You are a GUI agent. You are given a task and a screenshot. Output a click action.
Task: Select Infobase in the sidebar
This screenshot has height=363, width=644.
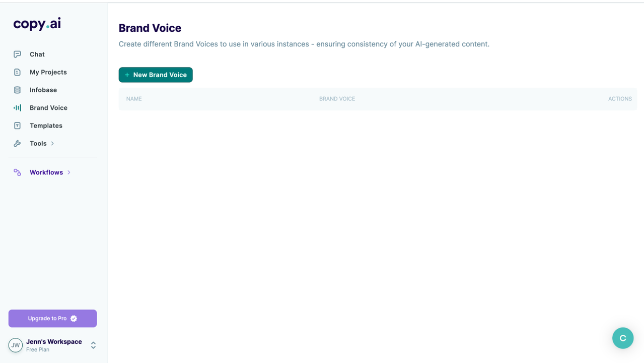(x=43, y=90)
